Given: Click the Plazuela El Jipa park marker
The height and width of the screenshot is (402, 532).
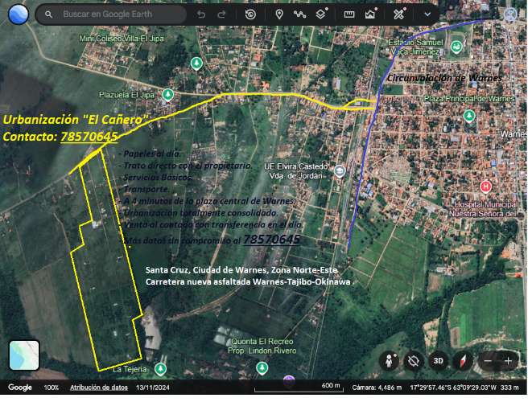Looking at the screenshot, I should (167, 95).
